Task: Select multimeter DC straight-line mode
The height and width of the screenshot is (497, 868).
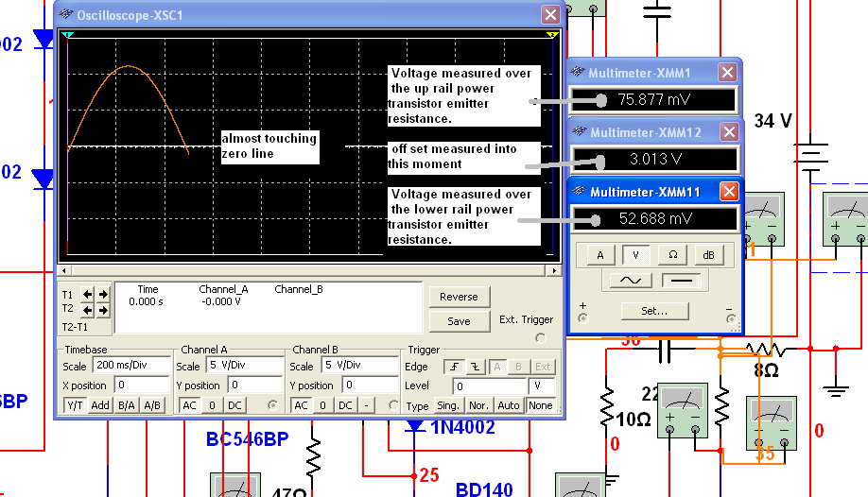Action: [x=682, y=281]
